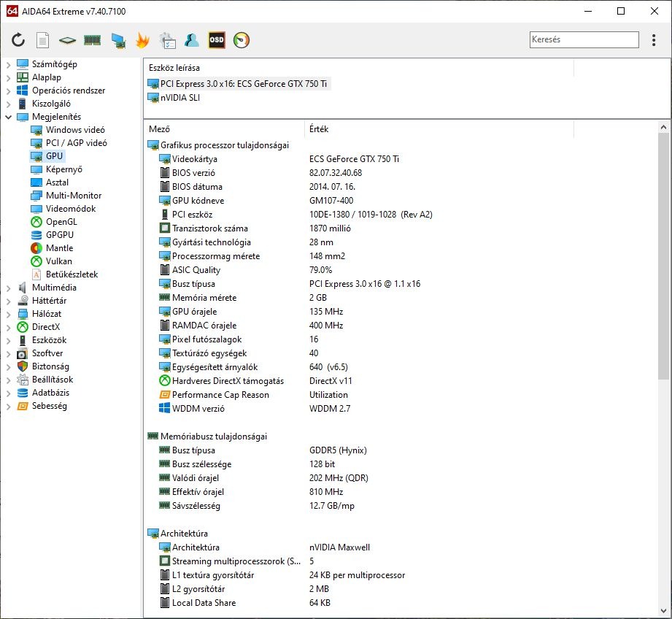This screenshot has width=672, height=619.
Task: Expand Operációs rendszer node
Action: coord(9,91)
